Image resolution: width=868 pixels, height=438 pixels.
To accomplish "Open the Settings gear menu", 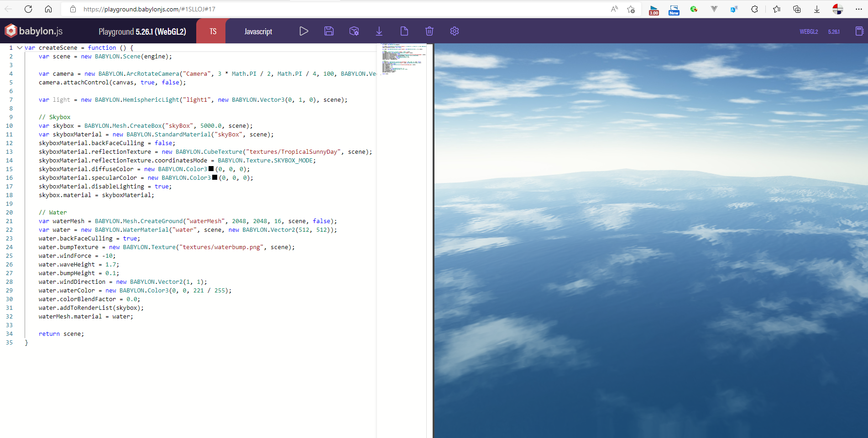I will pos(454,31).
